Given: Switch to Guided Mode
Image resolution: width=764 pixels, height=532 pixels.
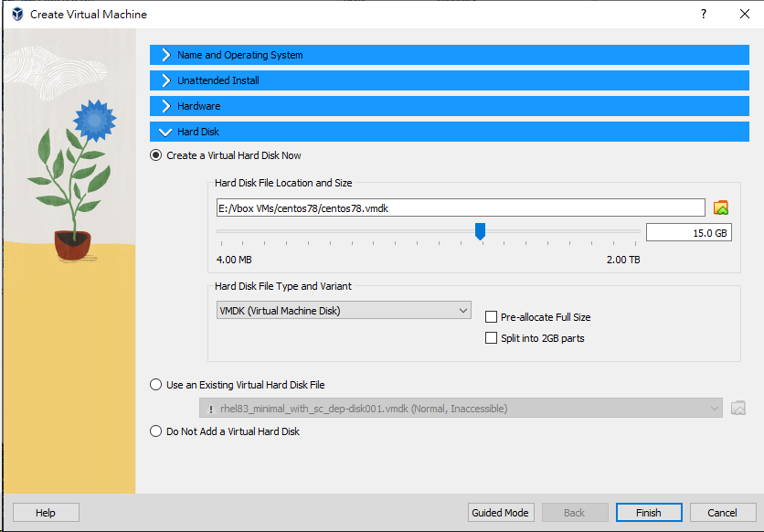Looking at the screenshot, I should (500, 513).
